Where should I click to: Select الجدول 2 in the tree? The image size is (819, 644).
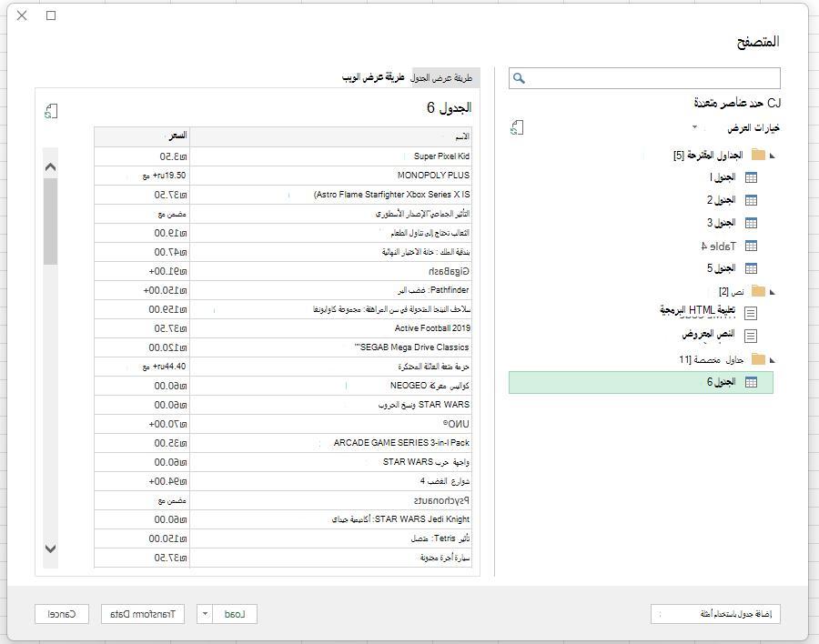[721, 200]
